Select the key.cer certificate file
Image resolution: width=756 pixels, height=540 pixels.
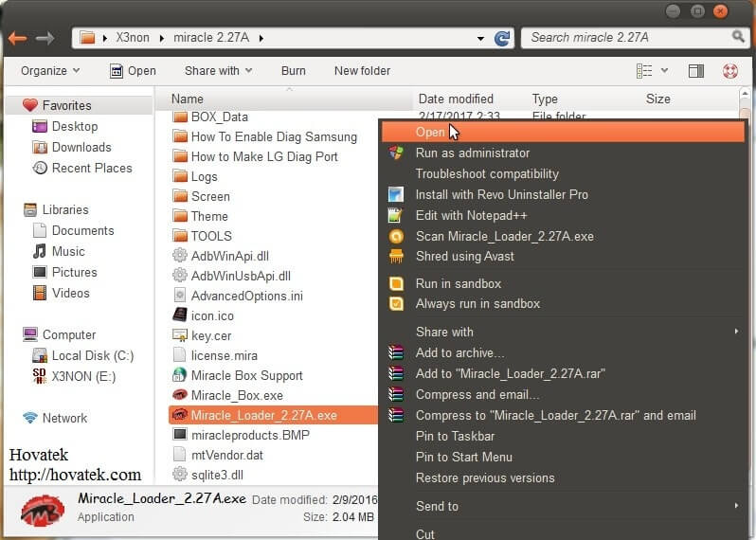point(210,335)
